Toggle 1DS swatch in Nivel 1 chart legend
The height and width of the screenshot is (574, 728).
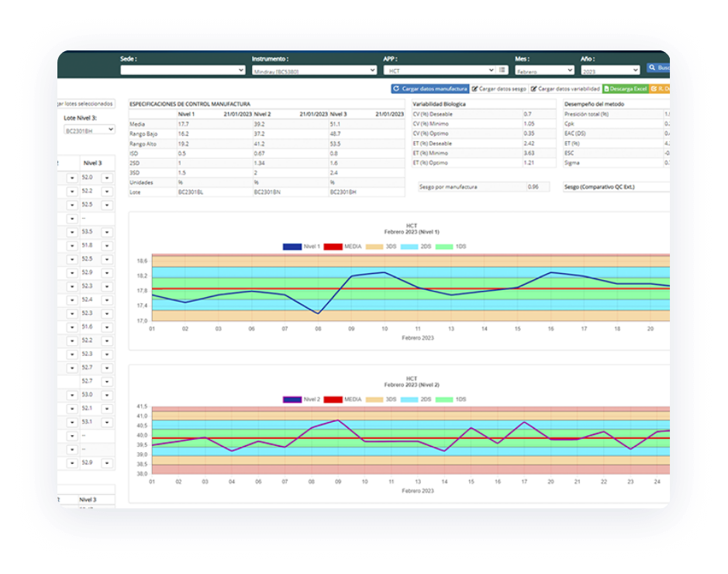tap(444, 247)
